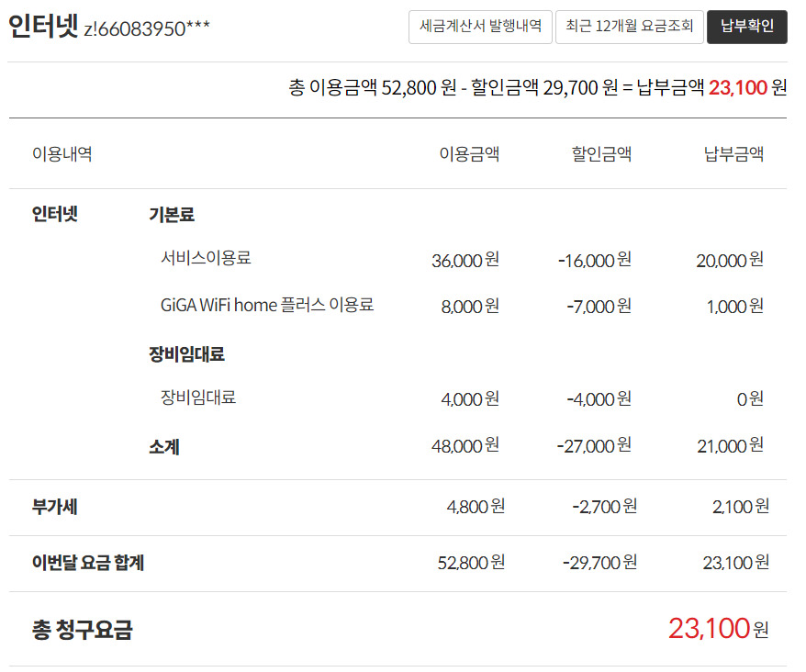Image resolution: width=806 pixels, height=672 pixels.
Task: Click the 이용금액 column header
Action: click(469, 153)
